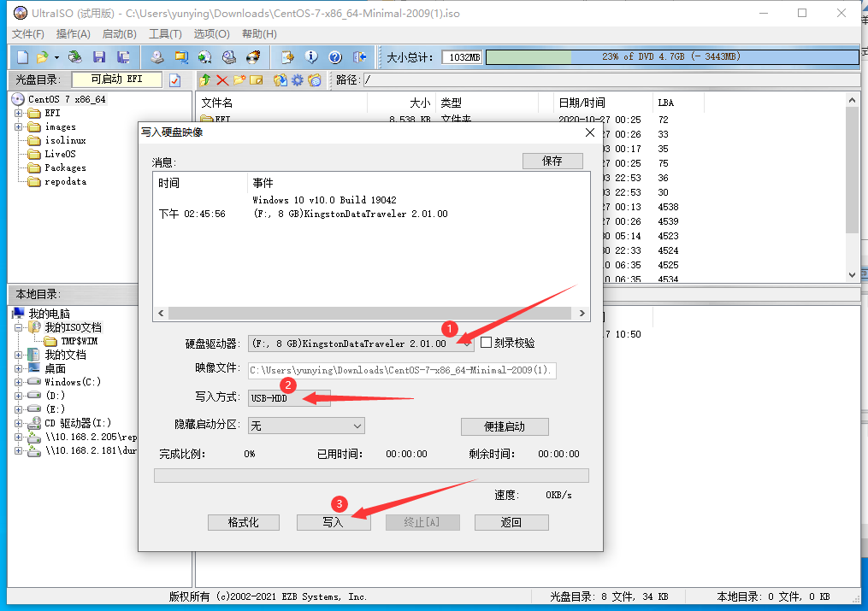Click the Save floppy disk toolbar icon
868x611 pixels.
[x=99, y=57]
